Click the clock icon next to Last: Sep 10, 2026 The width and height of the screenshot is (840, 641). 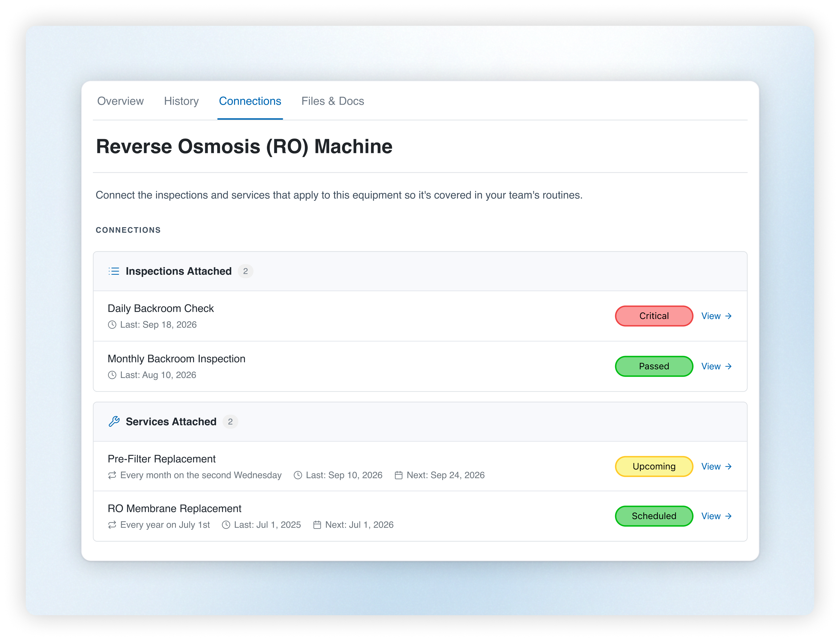(x=298, y=475)
